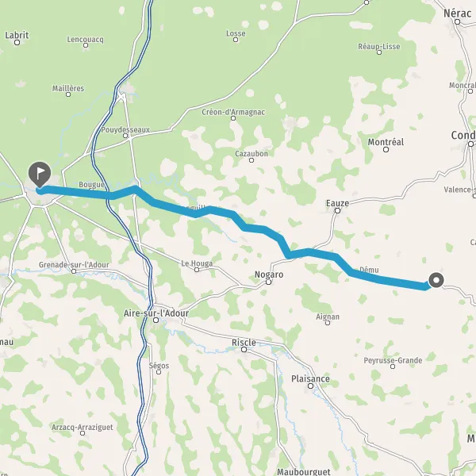The width and height of the screenshot is (476, 476).
Task: Click the Cazaubon village marker
Action: coord(251,160)
